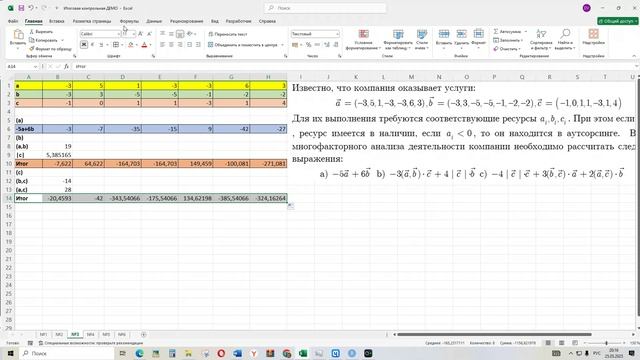Click the horizontal scrollbar

[494, 334]
